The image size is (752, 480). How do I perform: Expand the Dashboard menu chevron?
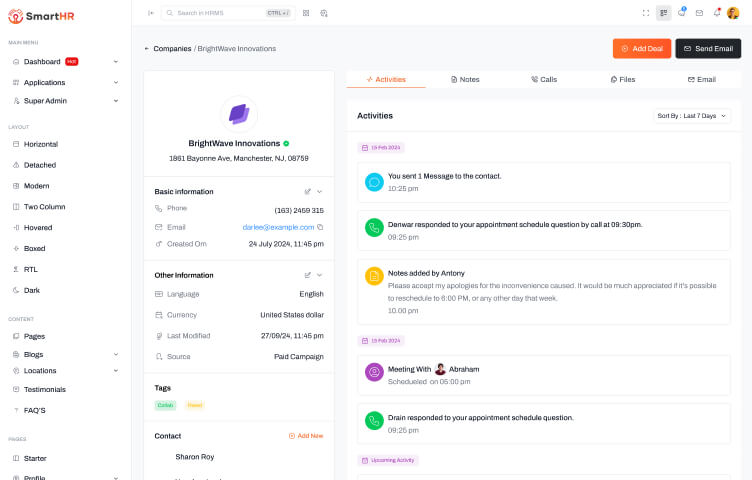click(116, 62)
